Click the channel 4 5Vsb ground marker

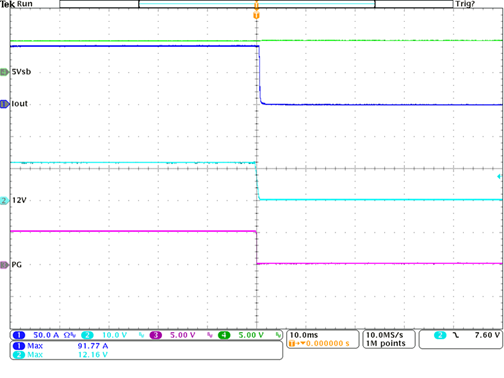[4, 72]
